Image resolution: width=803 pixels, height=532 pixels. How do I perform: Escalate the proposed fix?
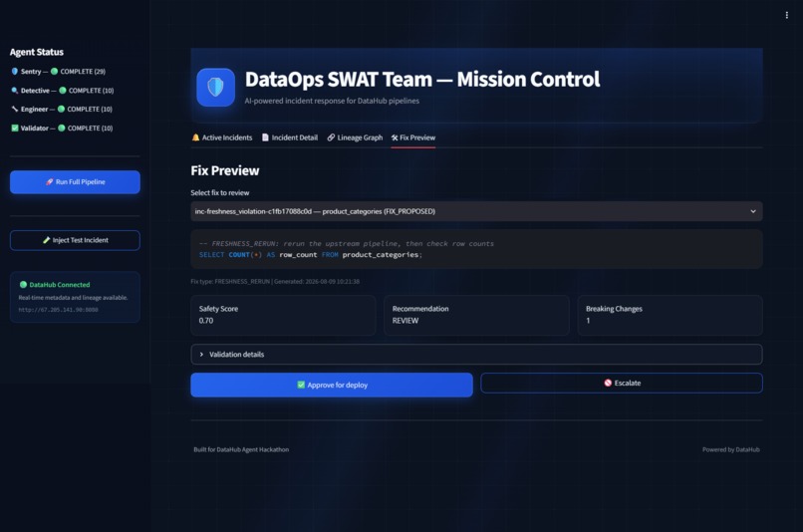[622, 383]
